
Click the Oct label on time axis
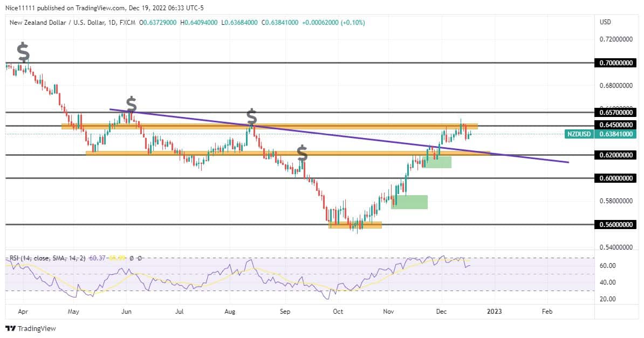click(338, 312)
